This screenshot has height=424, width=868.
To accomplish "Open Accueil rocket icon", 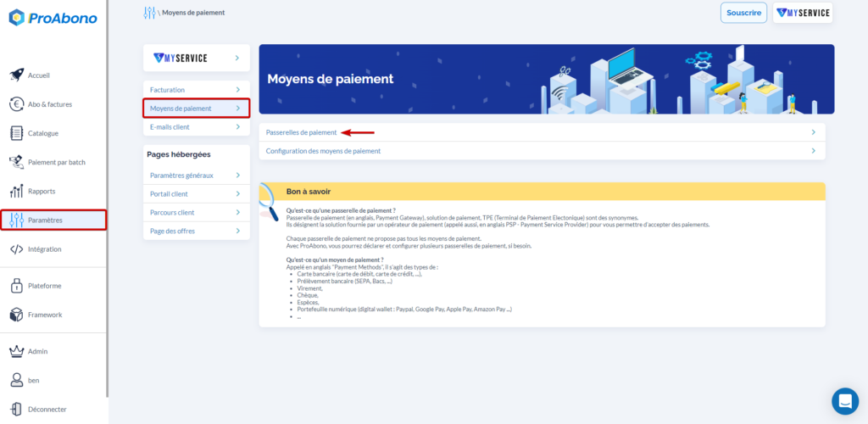I will [17, 75].
